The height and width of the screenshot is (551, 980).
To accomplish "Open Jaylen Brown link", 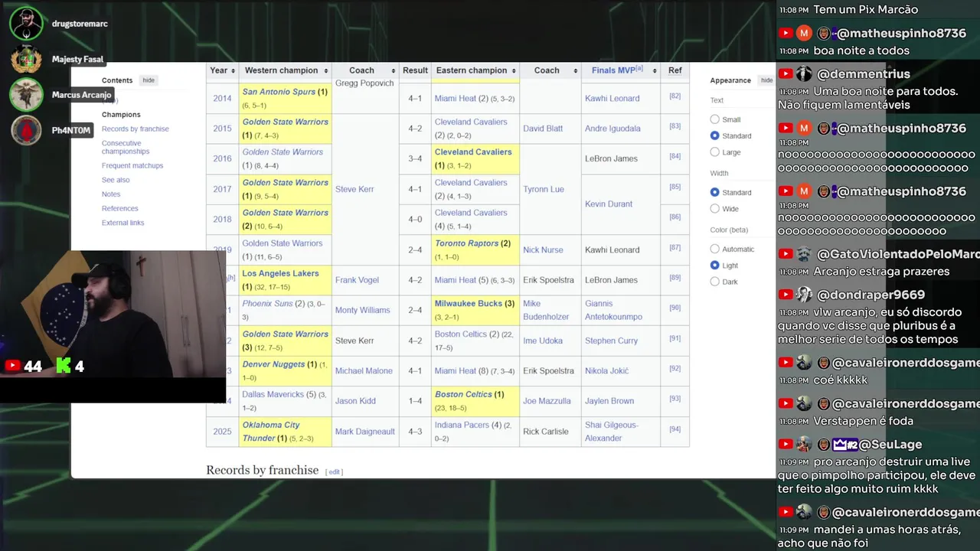I will pos(609,401).
